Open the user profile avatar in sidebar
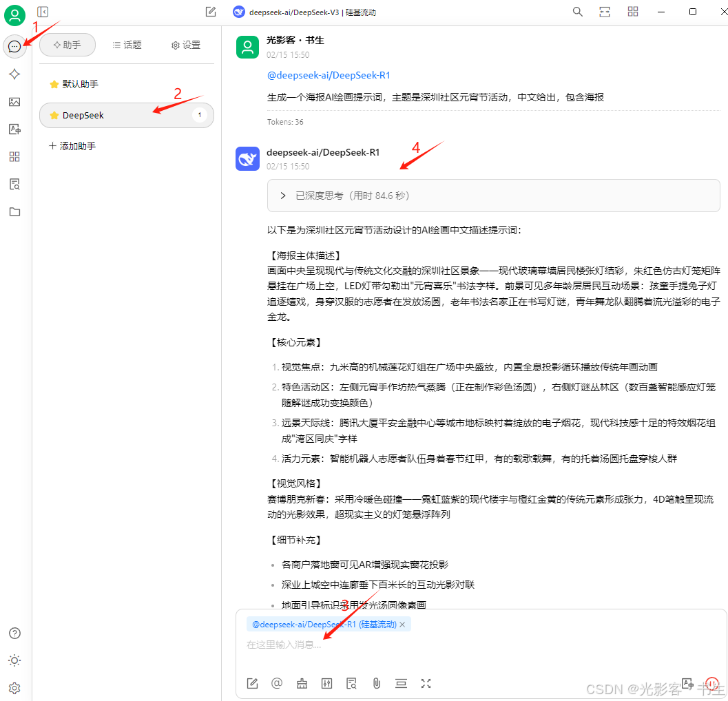 [14, 15]
